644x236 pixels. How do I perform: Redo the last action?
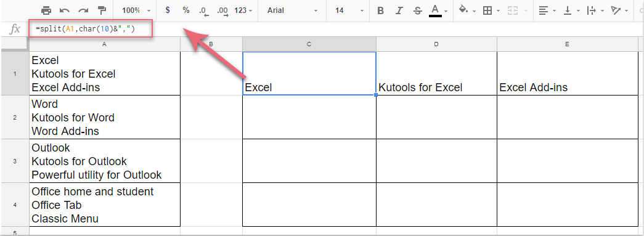pos(83,10)
